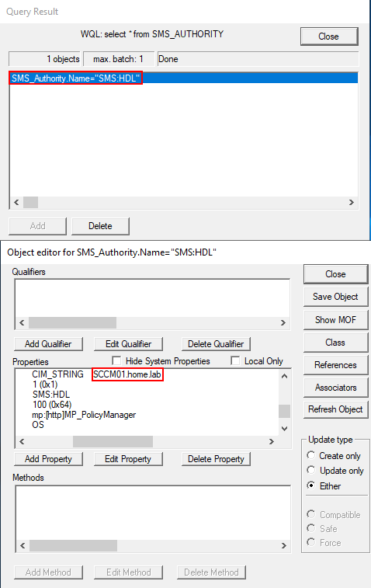Viewport: 371px width, 588px height.
Task: Click the Class button
Action: pyautogui.click(x=335, y=343)
